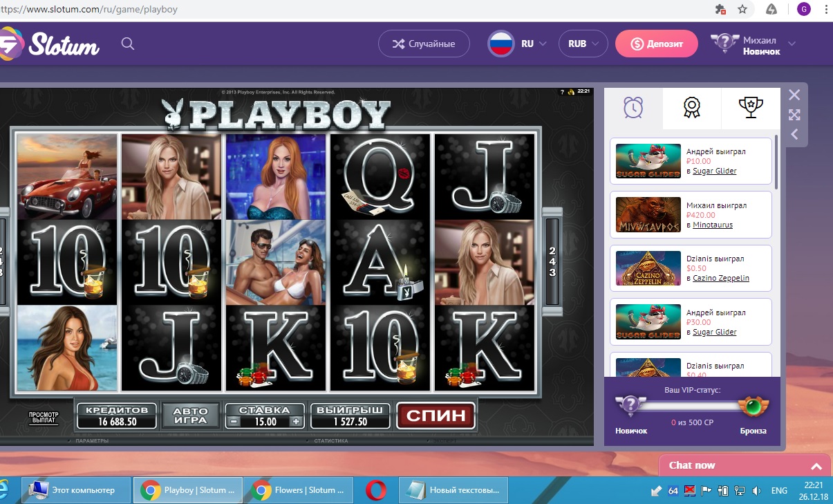833x504 pixels.
Task: Open the СТАТИСТИКА tab
Action: [x=330, y=440]
